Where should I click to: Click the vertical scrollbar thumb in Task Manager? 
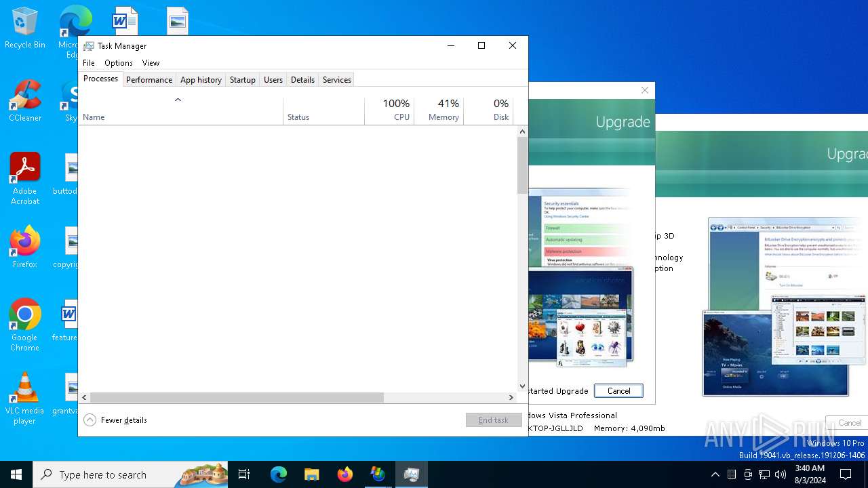pos(522,165)
